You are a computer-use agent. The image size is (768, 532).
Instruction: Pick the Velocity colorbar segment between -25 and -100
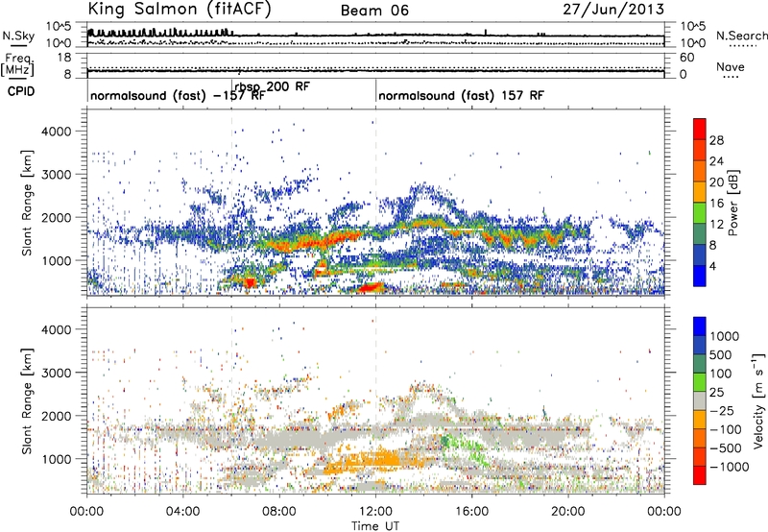pos(700,420)
